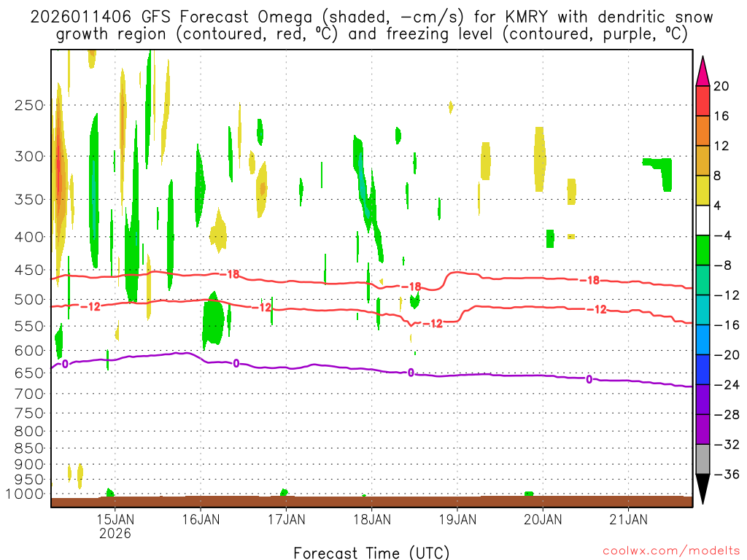Click the coolwx.com/modelts link text
747x560 pixels.
(671, 551)
